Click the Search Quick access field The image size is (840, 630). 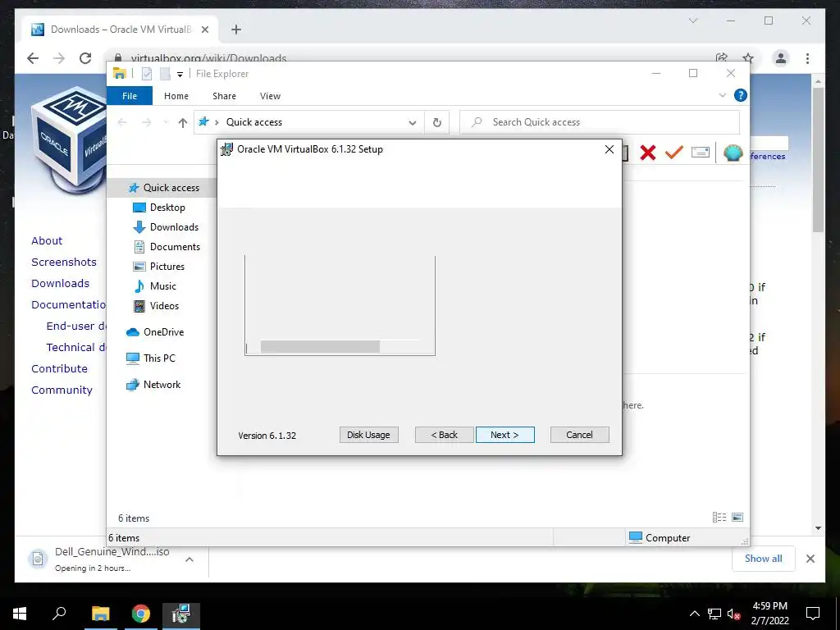pyautogui.click(x=600, y=122)
